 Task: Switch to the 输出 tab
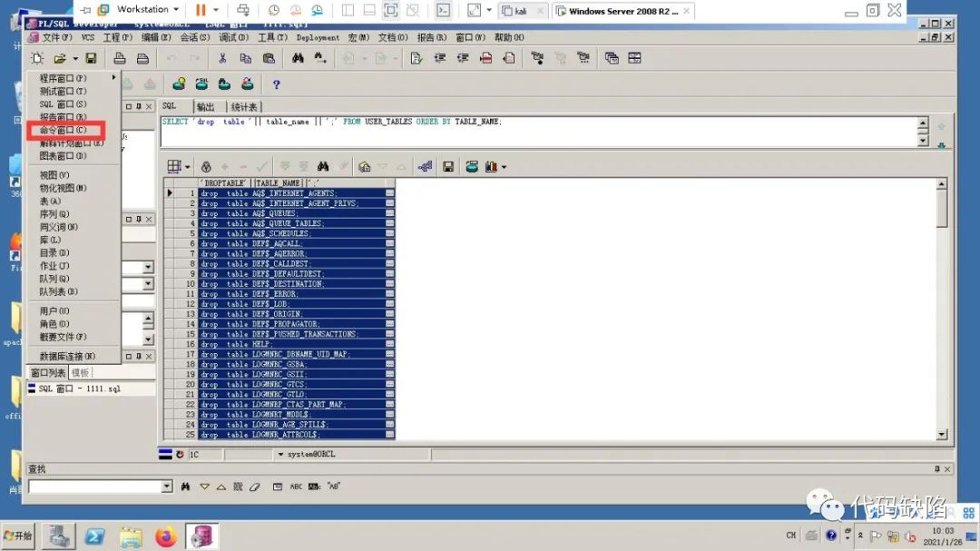pos(206,106)
